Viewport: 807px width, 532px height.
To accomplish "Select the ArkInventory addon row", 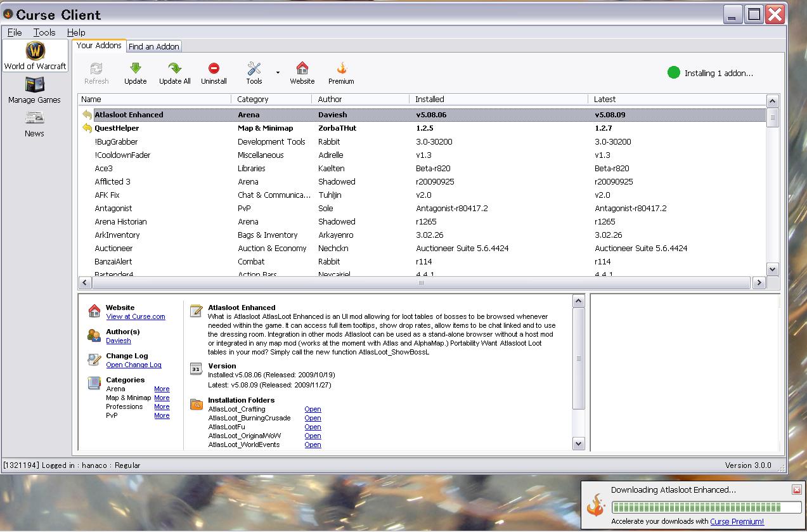I will click(422, 235).
